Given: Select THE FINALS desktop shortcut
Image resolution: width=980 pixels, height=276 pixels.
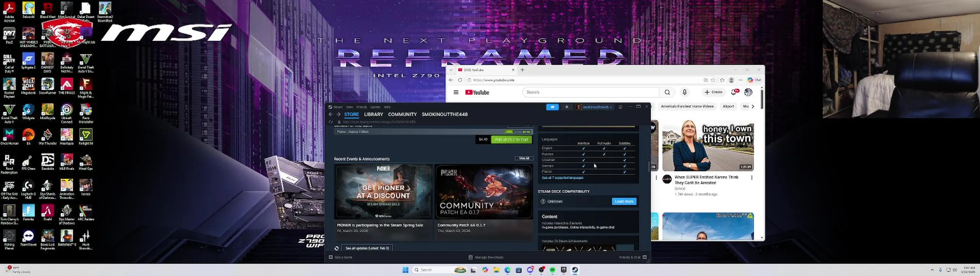Looking at the screenshot, I should point(67,87).
